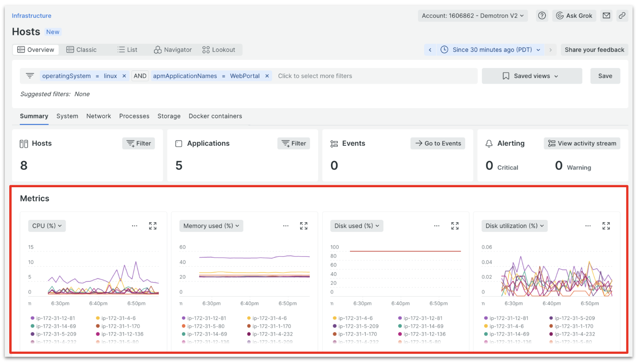Open Disk used chart ellipsis menu
Image resolution: width=641 pixels, height=364 pixels.
pos(437,226)
